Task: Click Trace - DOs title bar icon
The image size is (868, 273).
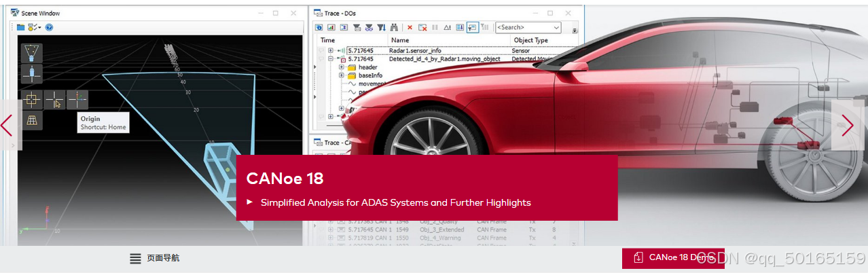Action: 317,12
